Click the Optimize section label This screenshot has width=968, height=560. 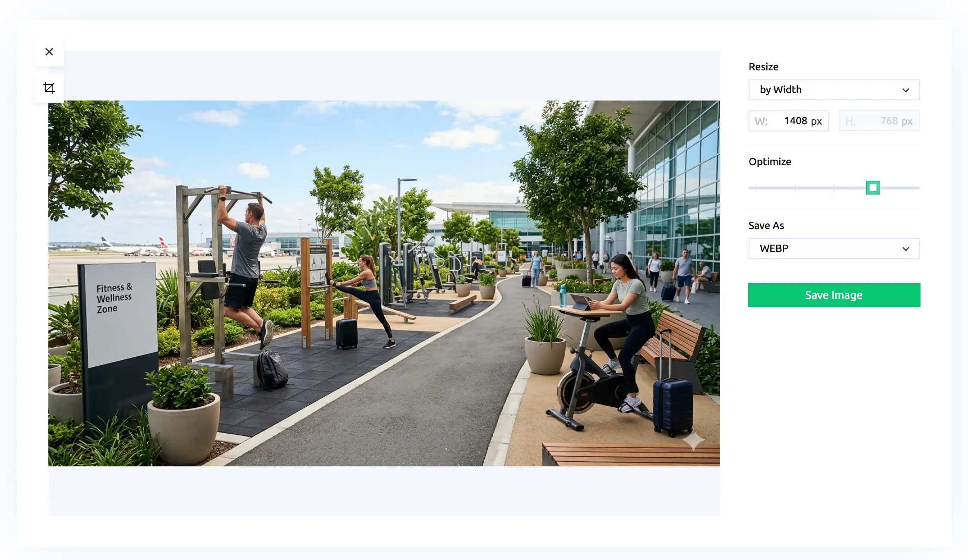point(770,162)
